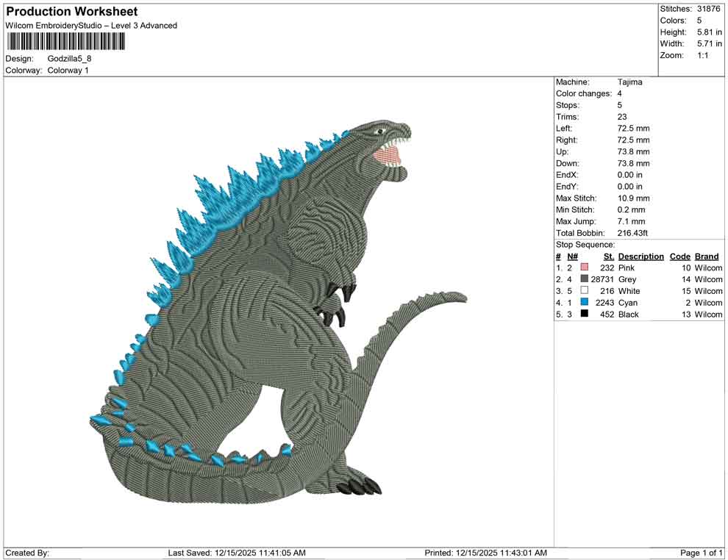This screenshot has height=560, width=728.
Task: Click the Black stitch count '452'
Action: coord(607,314)
